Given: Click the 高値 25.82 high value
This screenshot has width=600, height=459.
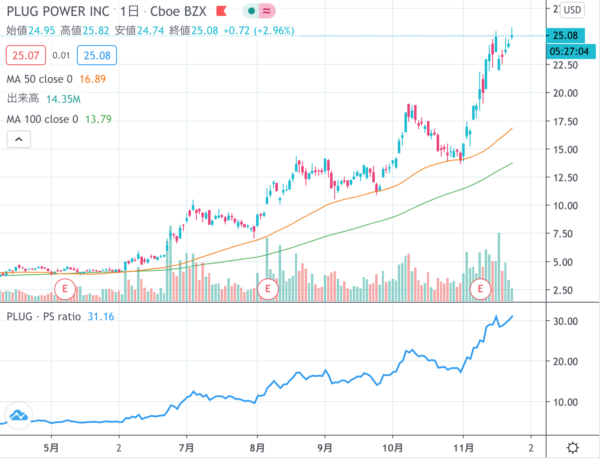Looking at the screenshot, I should (85, 30).
